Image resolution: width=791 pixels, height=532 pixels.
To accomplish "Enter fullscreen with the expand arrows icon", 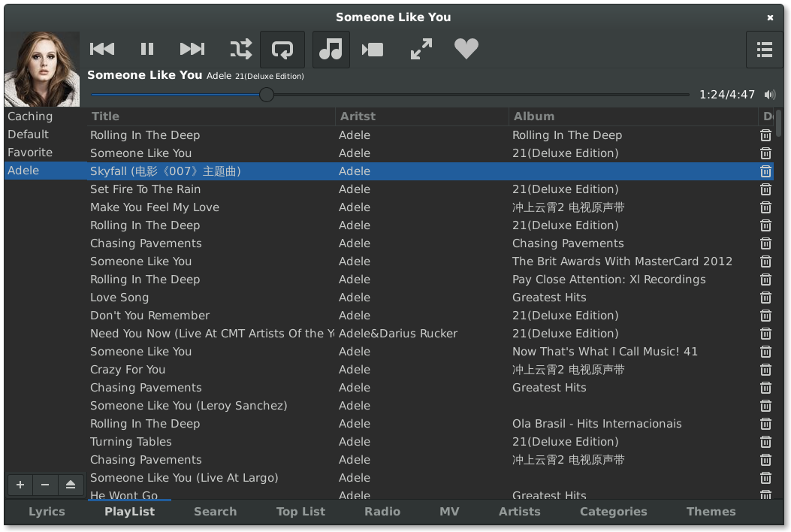I will coord(421,49).
